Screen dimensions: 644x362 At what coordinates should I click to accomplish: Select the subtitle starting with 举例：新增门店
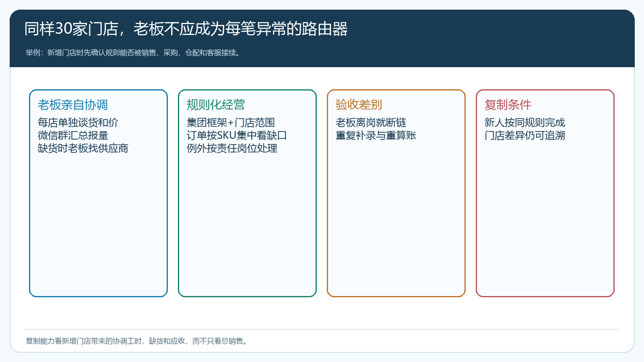click(x=134, y=53)
